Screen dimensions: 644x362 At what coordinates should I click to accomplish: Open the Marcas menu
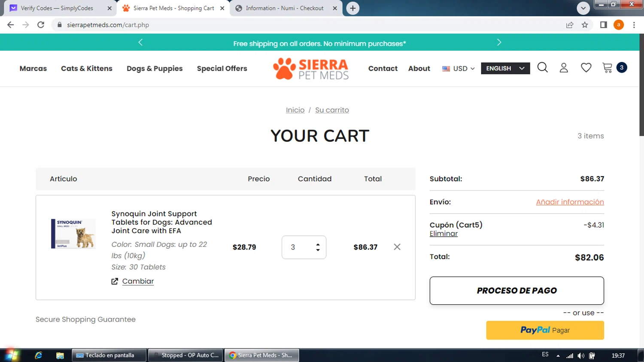[33, 68]
